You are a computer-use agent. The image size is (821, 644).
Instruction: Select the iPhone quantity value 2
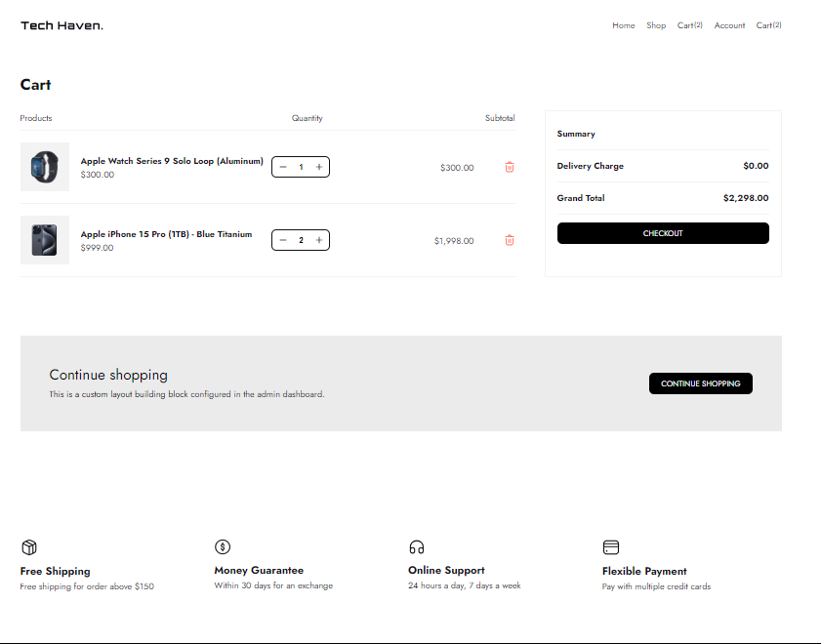pyautogui.click(x=301, y=240)
